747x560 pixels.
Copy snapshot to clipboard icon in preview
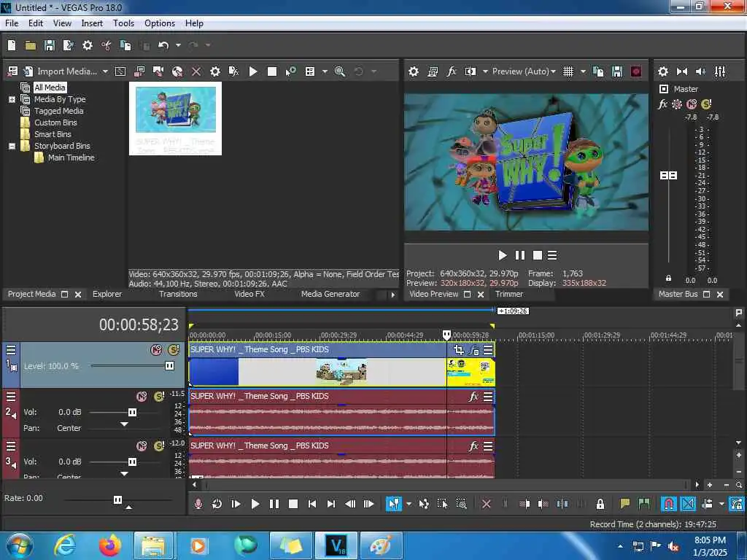pyautogui.click(x=598, y=71)
